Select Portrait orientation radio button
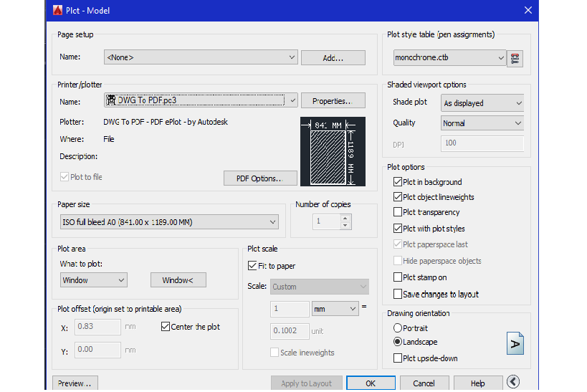Viewport: 587px width, 392px height. [398, 328]
